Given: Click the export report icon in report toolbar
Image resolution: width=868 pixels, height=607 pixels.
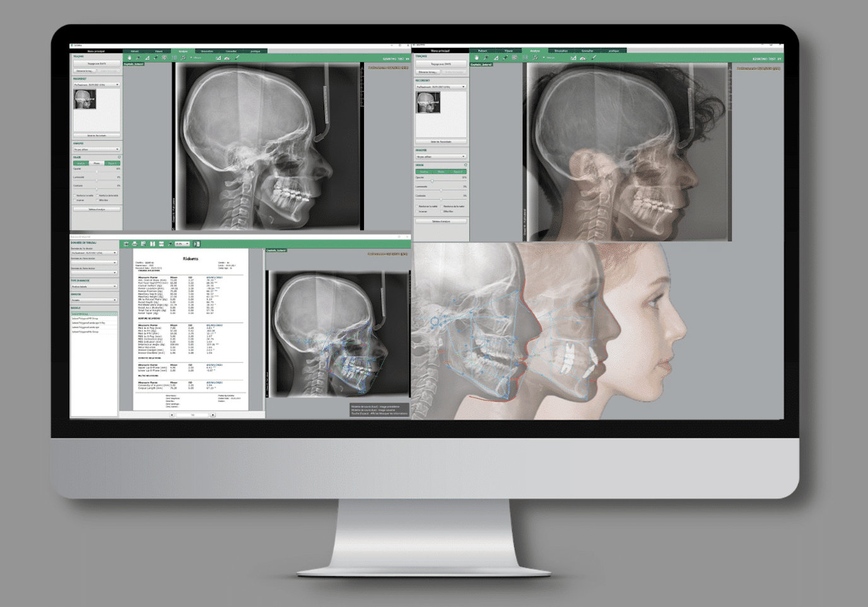Looking at the screenshot, I should click(143, 244).
